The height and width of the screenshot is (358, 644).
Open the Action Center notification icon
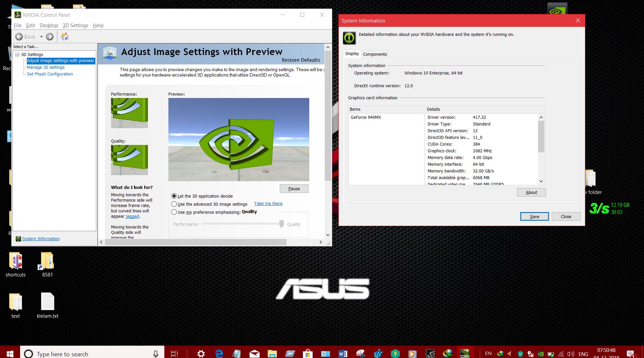tap(630, 354)
